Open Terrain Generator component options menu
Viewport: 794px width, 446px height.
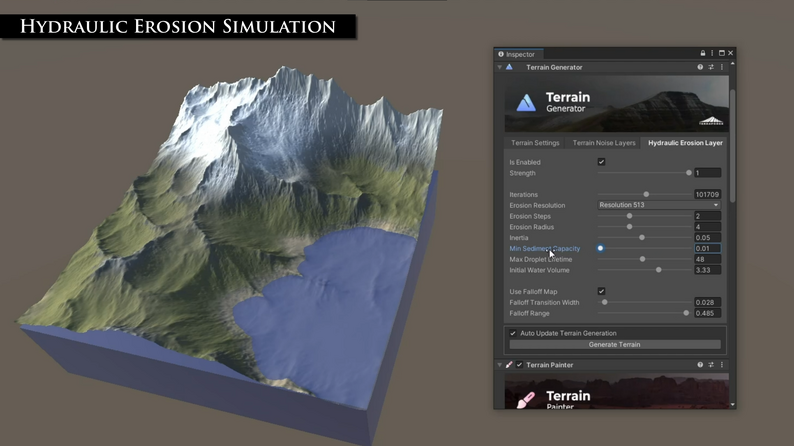[x=722, y=67]
